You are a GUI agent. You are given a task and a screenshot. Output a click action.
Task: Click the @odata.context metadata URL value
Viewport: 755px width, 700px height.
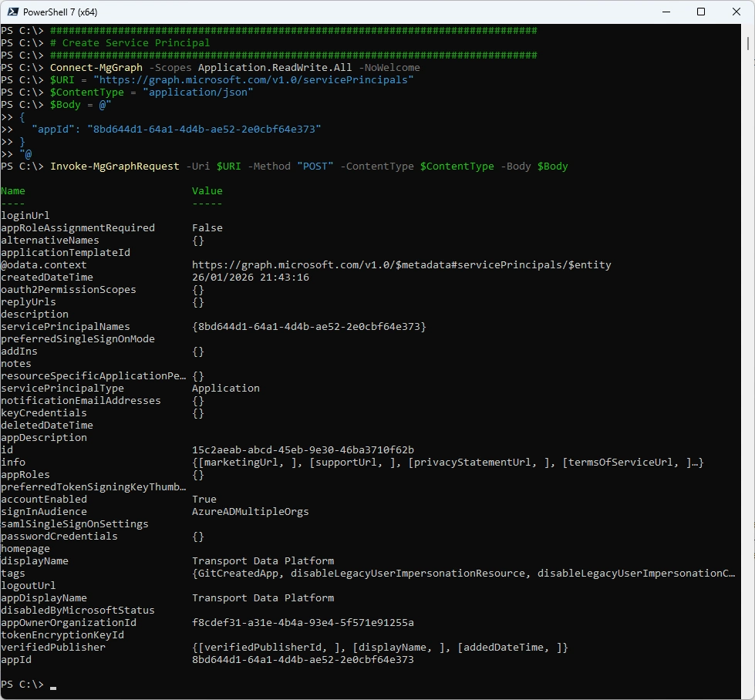401,265
